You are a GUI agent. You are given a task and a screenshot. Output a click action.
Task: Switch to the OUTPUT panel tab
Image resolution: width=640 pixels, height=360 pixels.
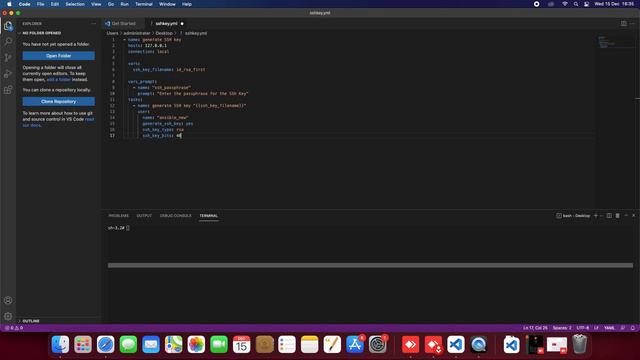pos(144,216)
